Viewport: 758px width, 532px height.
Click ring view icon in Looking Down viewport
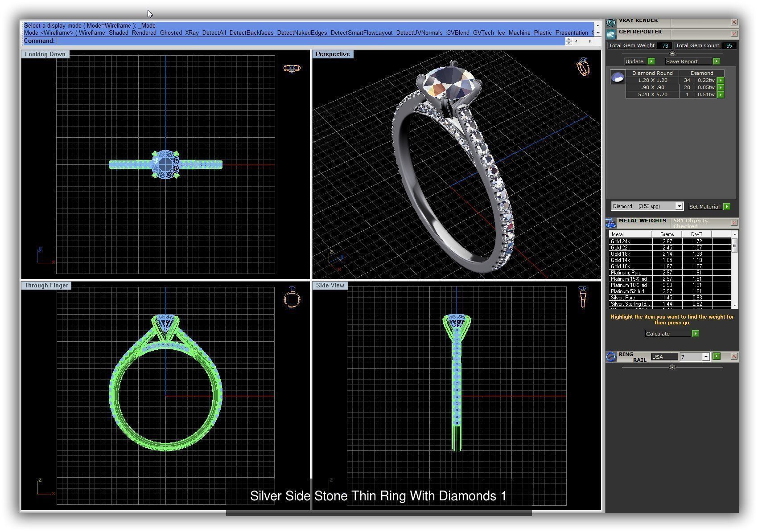[292, 68]
